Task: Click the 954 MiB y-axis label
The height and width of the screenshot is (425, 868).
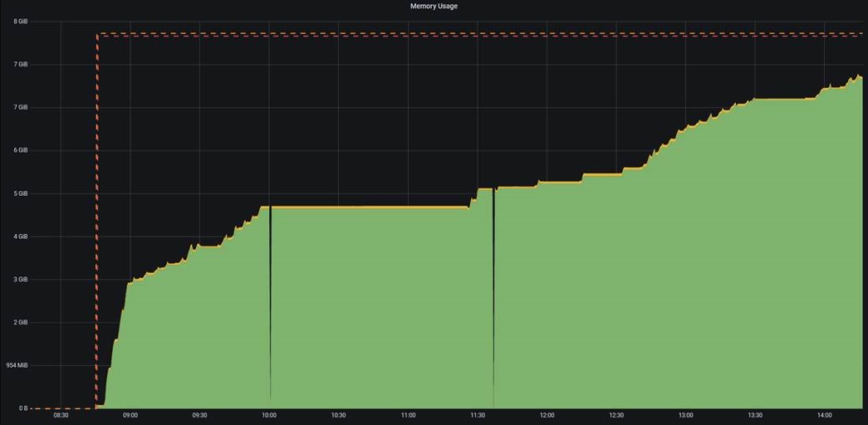Action: 17,365
